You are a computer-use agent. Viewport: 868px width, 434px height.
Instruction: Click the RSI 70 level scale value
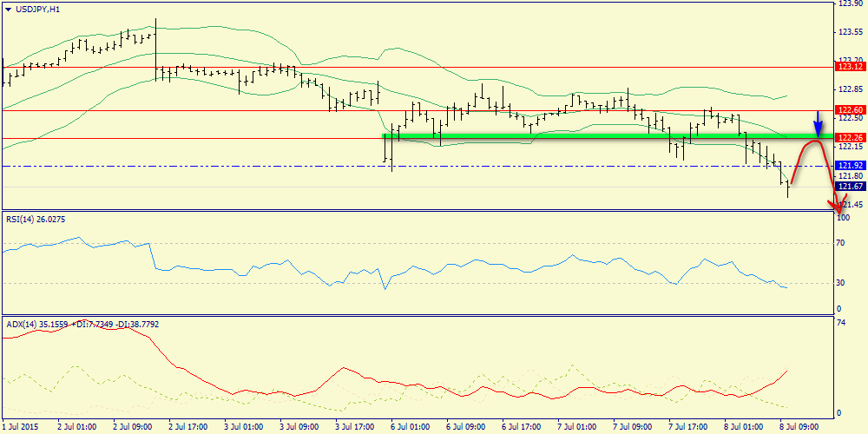tap(840, 244)
